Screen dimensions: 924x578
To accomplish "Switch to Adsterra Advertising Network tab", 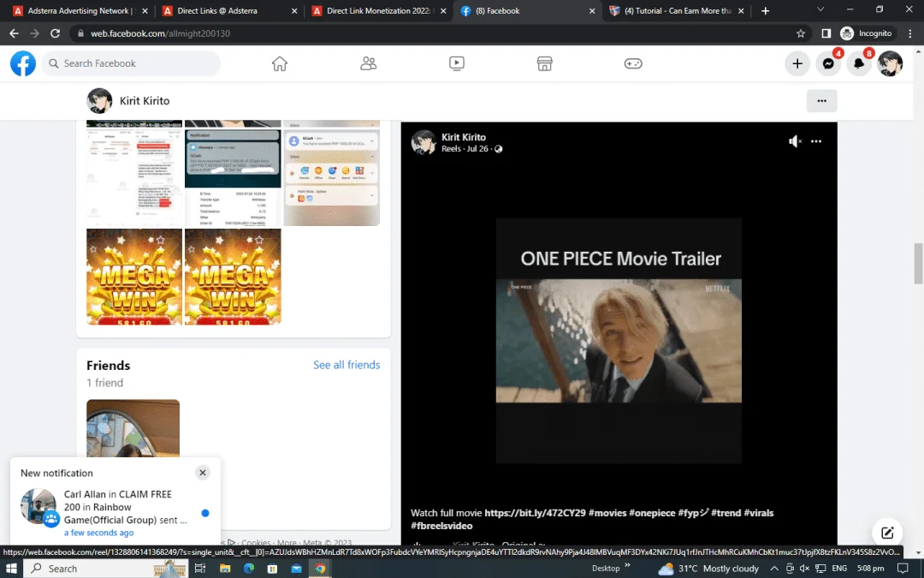I will point(80,10).
